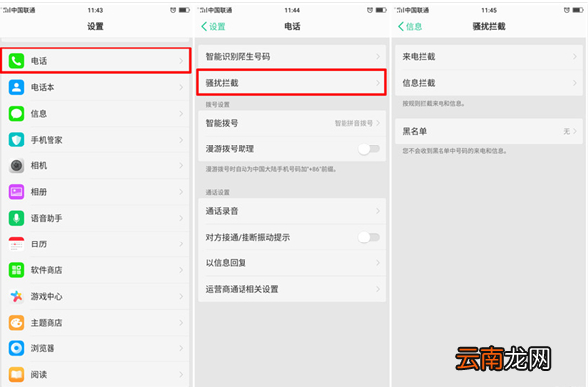Open the 相册 row label
This screenshot has width=588, height=387.
(x=39, y=192)
